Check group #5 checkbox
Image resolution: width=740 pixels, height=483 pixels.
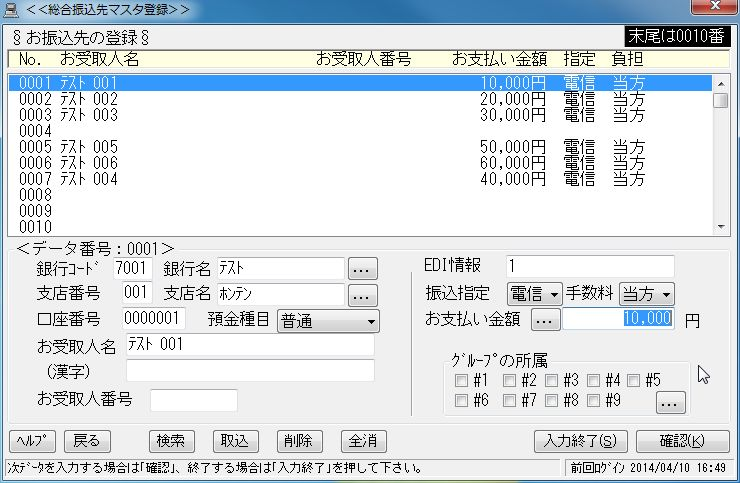pos(633,380)
